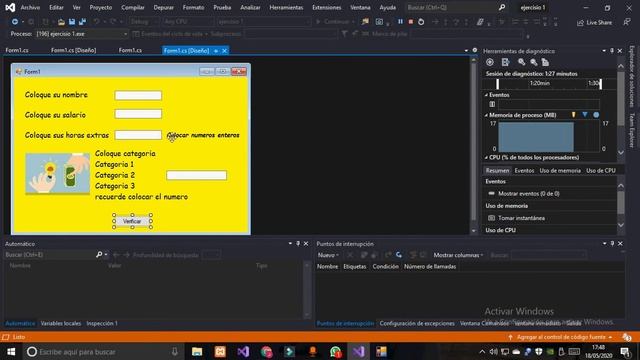
Task: Select the Eventos tab in diagnostics
Action: pyautogui.click(x=524, y=171)
